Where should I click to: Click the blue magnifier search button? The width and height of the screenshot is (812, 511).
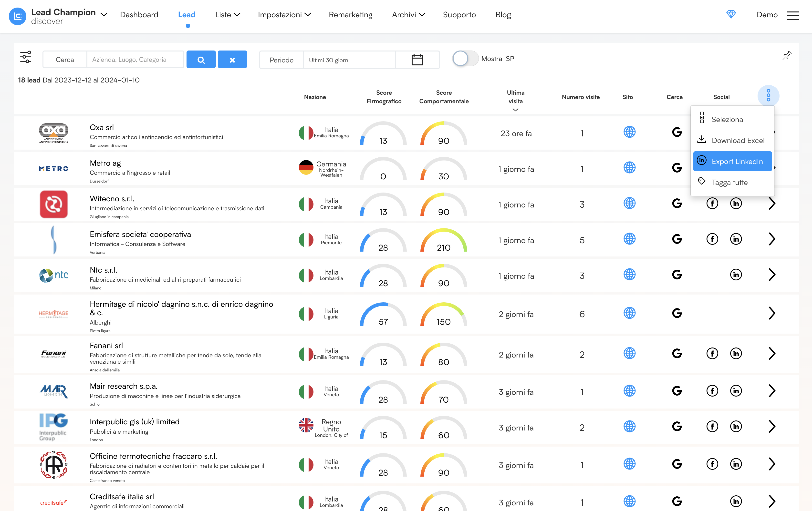pyautogui.click(x=201, y=60)
